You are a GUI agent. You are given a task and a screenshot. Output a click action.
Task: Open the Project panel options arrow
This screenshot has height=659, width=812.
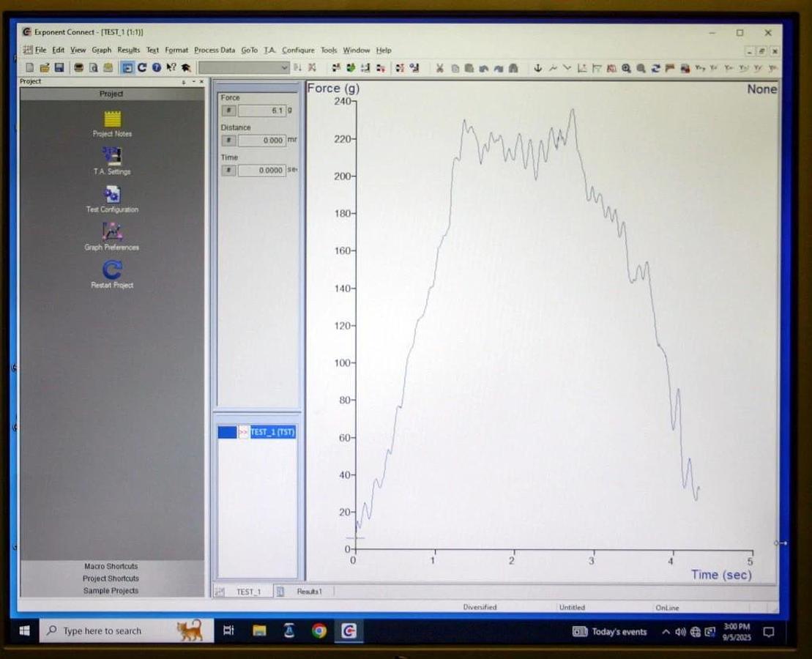pos(184,81)
